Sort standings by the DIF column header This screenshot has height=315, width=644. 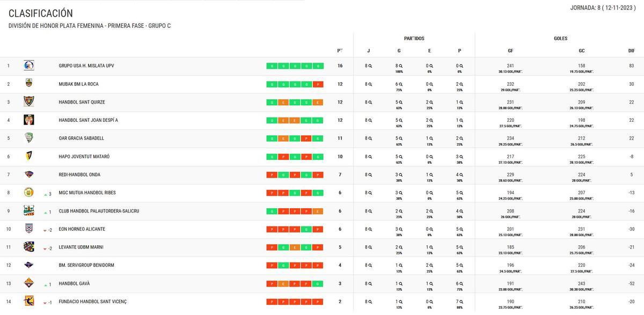pos(631,50)
